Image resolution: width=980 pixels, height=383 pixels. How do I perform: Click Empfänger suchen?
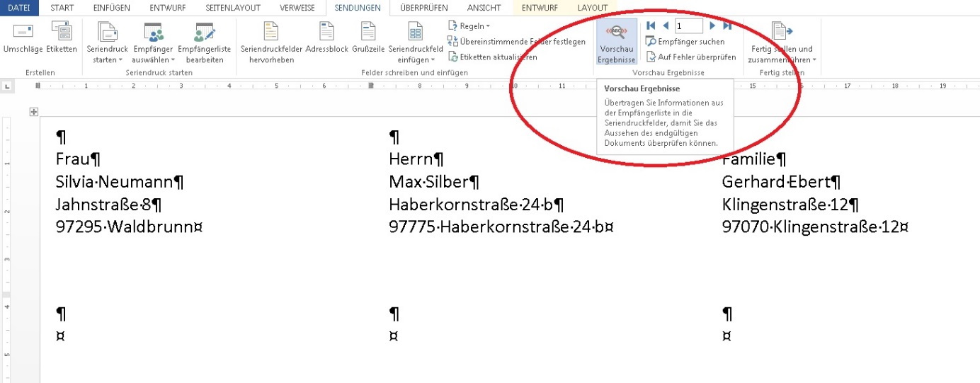click(680, 42)
